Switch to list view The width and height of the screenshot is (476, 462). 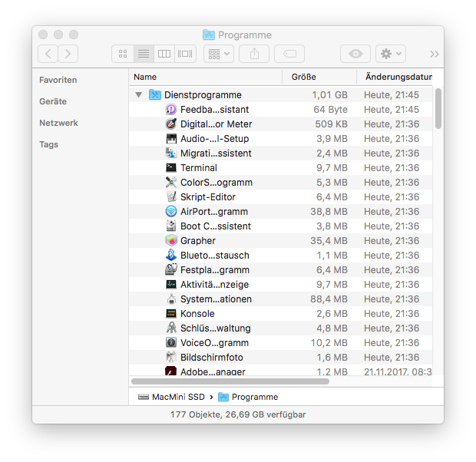pos(144,54)
